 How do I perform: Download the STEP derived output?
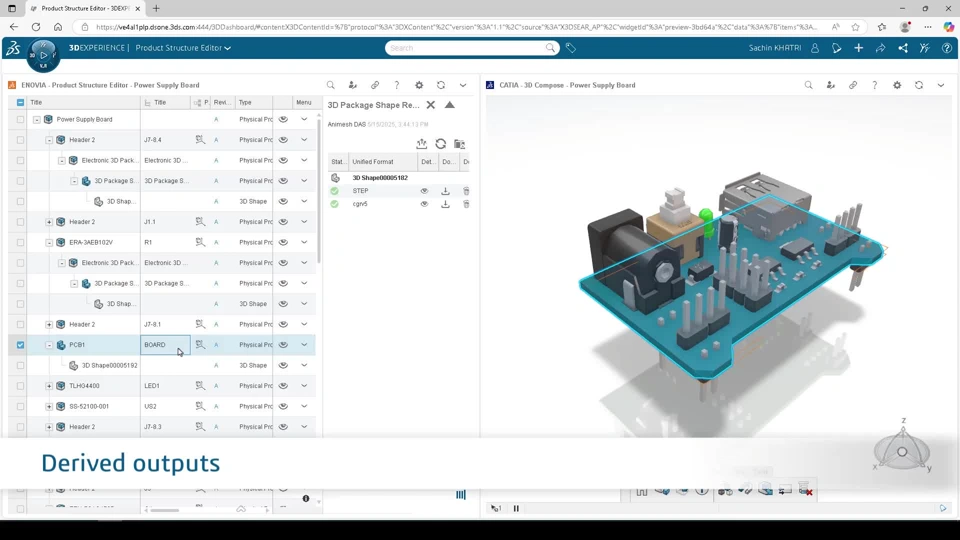coord(445,191)
